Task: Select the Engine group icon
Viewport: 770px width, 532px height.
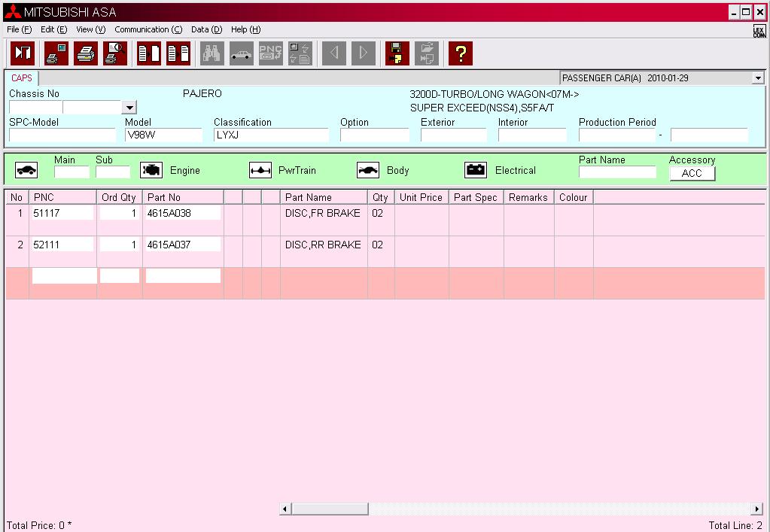Action: point(151,171)
